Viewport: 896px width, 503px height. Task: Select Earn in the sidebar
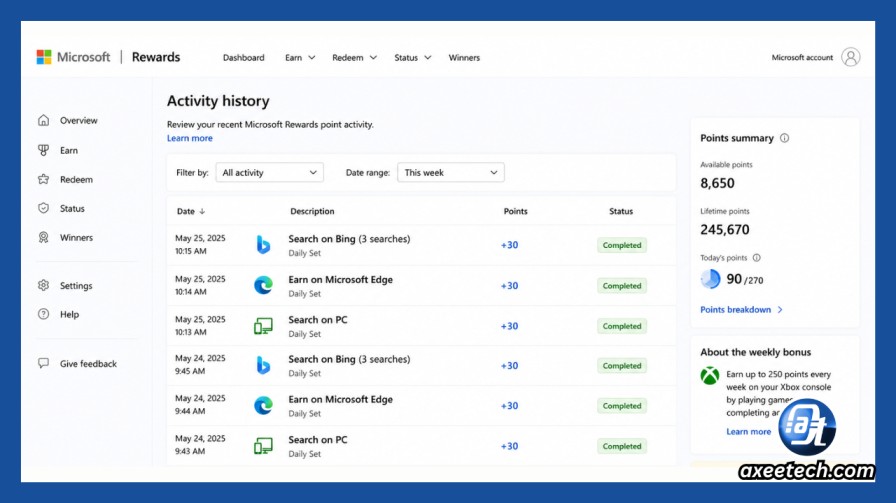pos(69,150)
